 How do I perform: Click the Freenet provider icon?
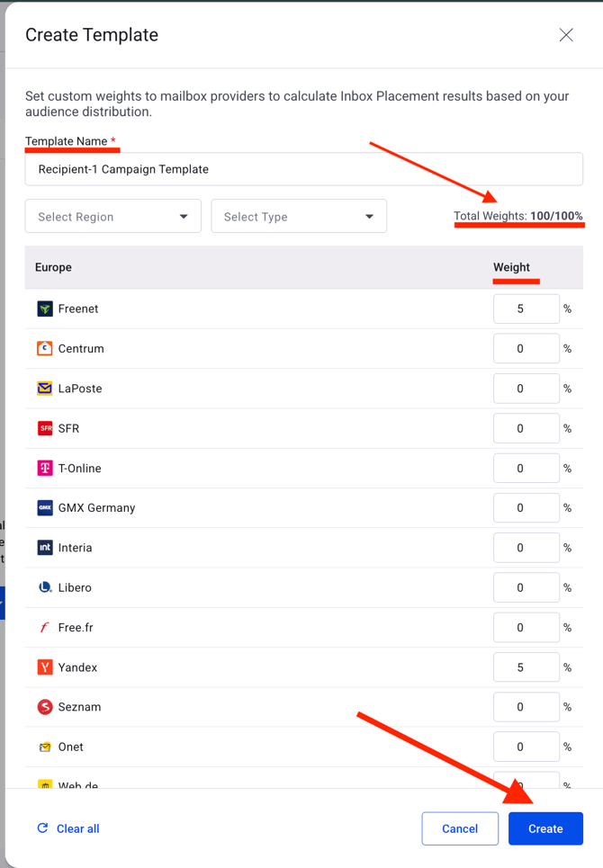coord(44,309)
